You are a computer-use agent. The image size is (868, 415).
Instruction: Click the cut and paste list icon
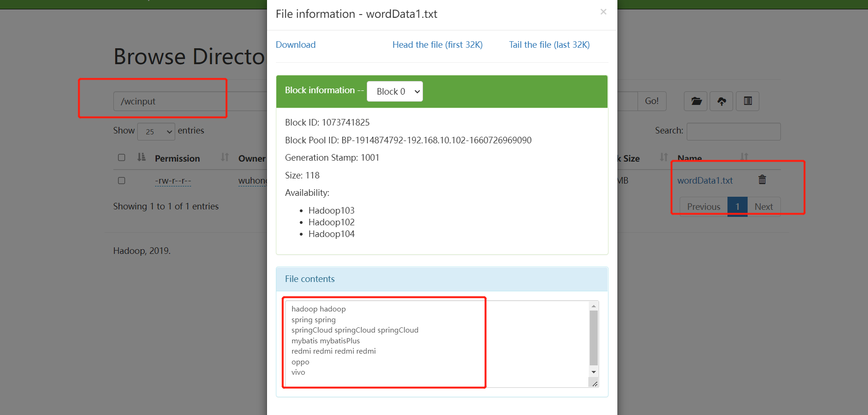pos(748,101)
